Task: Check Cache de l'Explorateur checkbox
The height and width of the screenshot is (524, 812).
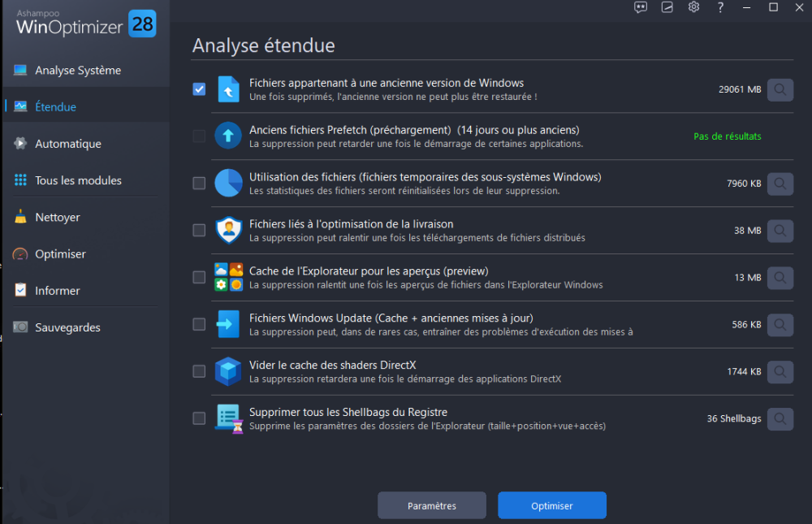Action: (199, 277)
